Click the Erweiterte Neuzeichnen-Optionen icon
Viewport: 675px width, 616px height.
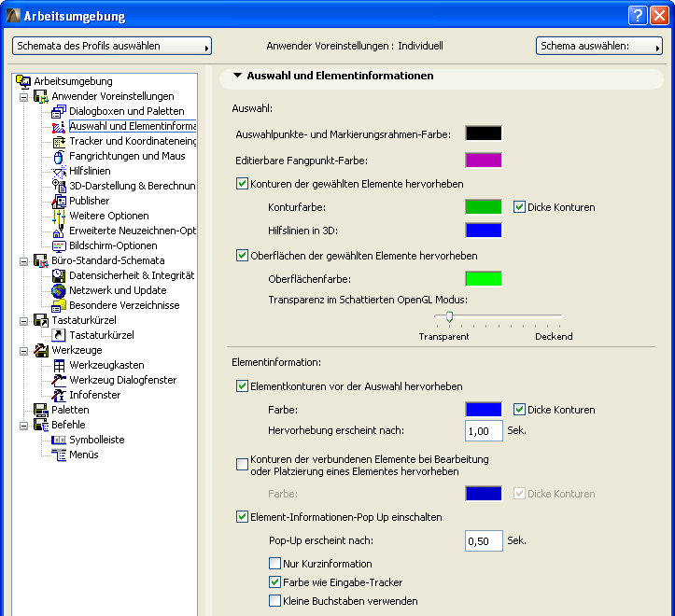coord(59,231)
